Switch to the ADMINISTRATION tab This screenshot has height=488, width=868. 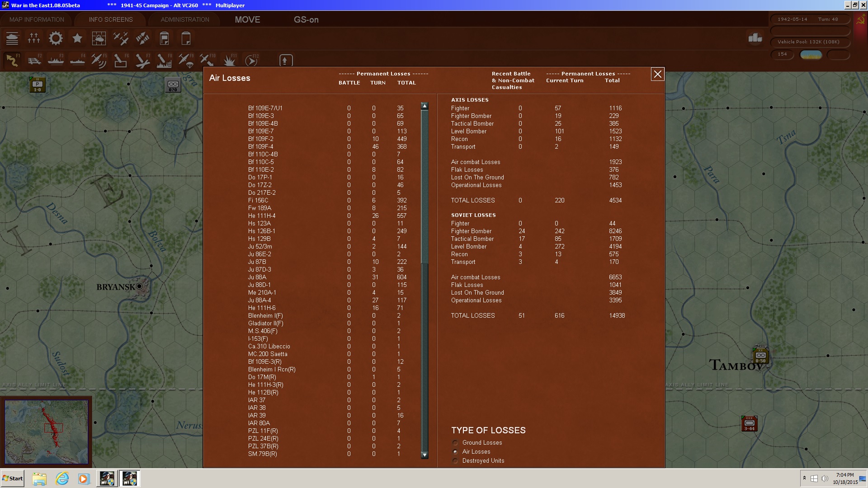point(185,19)
